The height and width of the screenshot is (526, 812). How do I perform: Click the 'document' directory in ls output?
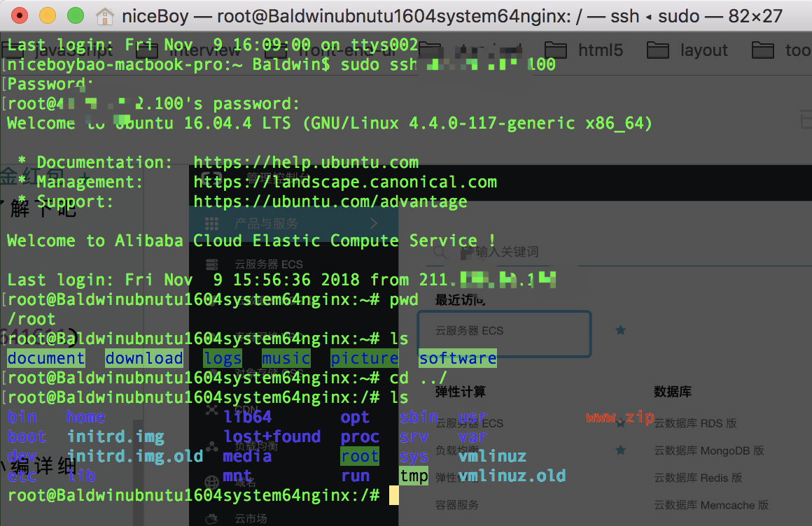click(x=46, y=358)
